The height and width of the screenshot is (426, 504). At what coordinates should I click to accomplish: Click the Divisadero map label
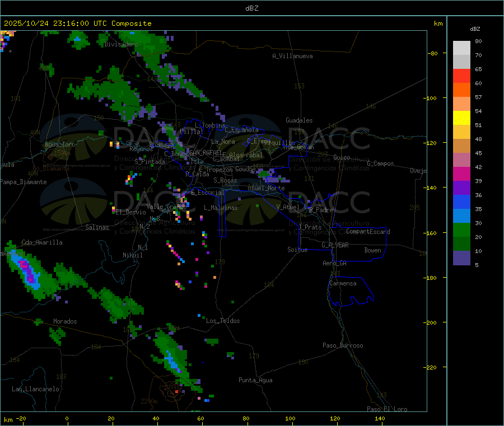pos(121,44)
